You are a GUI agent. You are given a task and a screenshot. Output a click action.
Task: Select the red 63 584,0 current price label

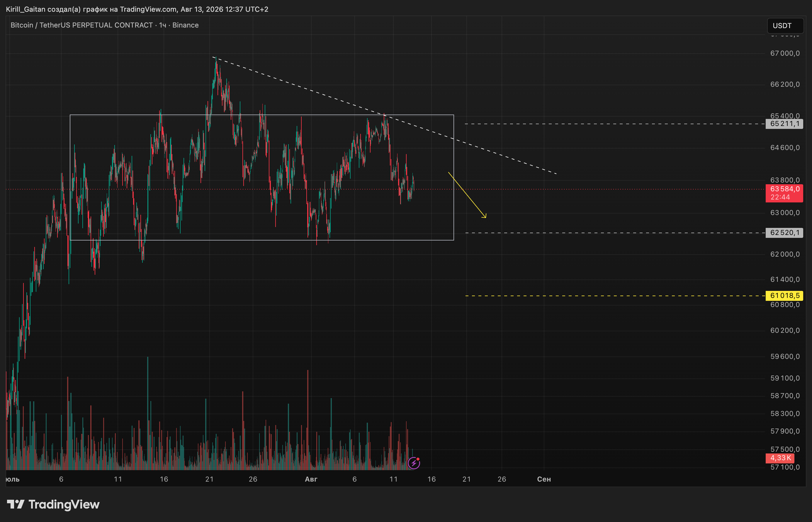pyautogui.click(x=784, y=189)
